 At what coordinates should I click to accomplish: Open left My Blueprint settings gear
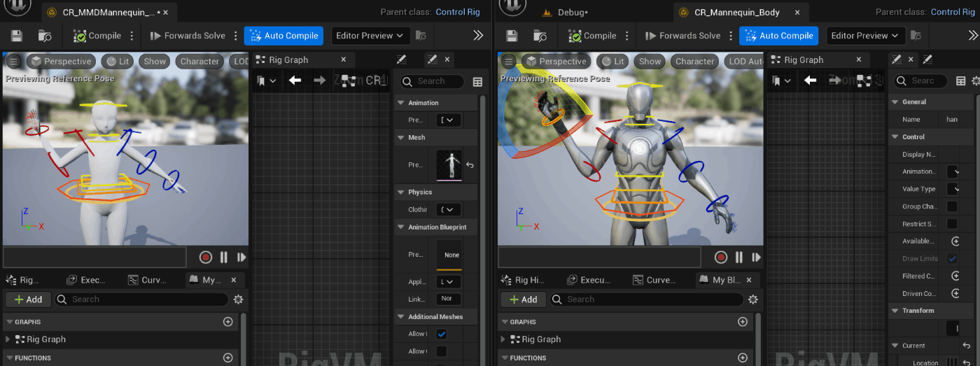click(238, 300)
